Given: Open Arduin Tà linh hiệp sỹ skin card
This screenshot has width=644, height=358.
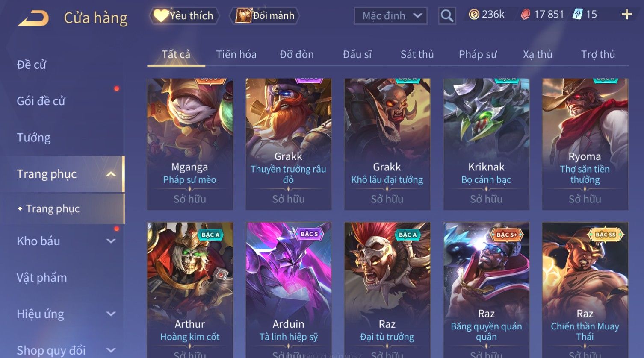Looking at the screenshot, I should tap(289, 290).
